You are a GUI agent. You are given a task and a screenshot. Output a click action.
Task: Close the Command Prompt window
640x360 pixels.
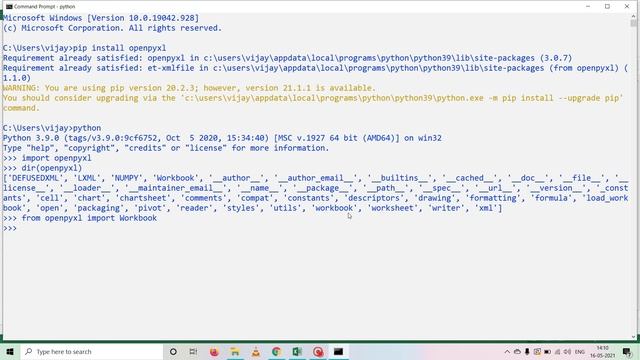(627, 7)
